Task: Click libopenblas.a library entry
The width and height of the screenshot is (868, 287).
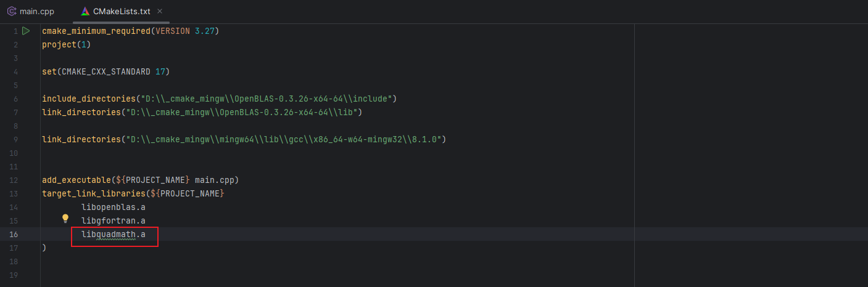Action: coord(114,208)
